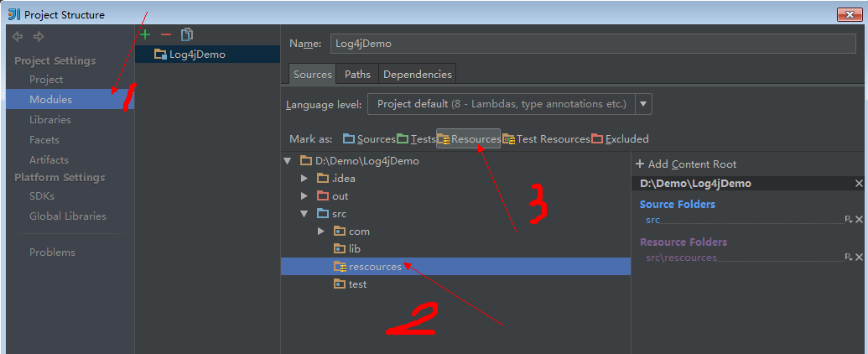This screenshot has height=354, width=868.
Task: Switch to the Paths tab
Action: (x=357, y=74)
